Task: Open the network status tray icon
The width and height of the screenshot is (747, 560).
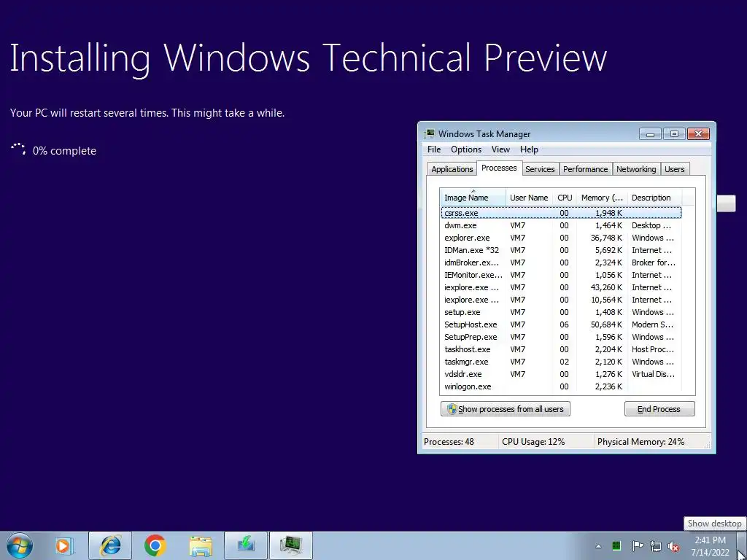Action: coord(656,546)
